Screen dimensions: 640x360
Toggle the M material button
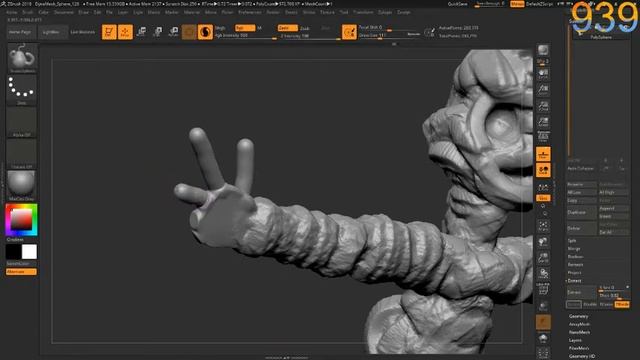tap(260, 28)
